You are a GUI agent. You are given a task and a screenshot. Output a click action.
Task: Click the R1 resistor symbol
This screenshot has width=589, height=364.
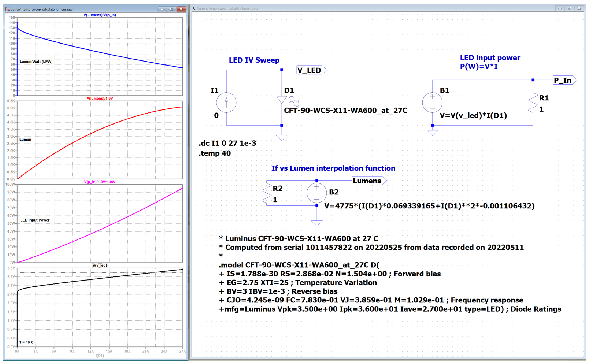point(533,104)
